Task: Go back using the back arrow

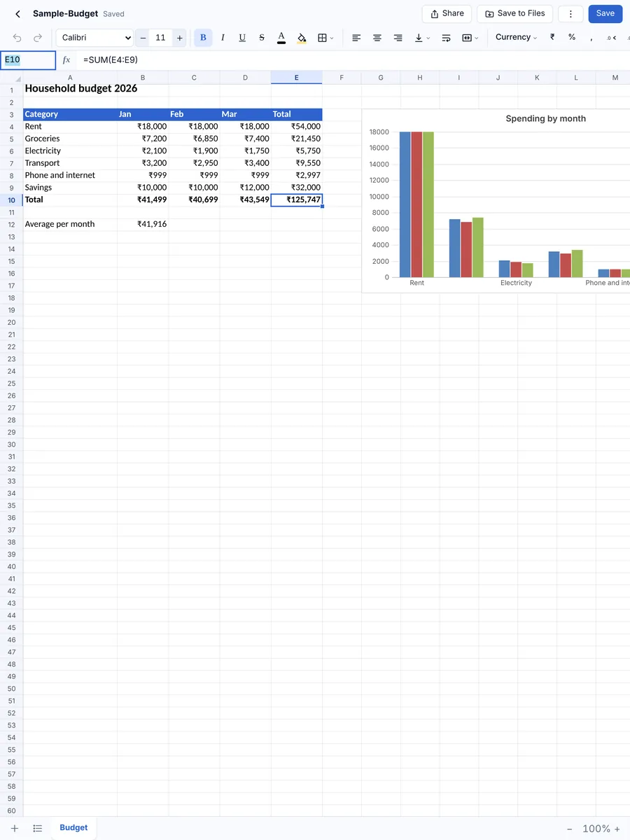Action: 17,14
